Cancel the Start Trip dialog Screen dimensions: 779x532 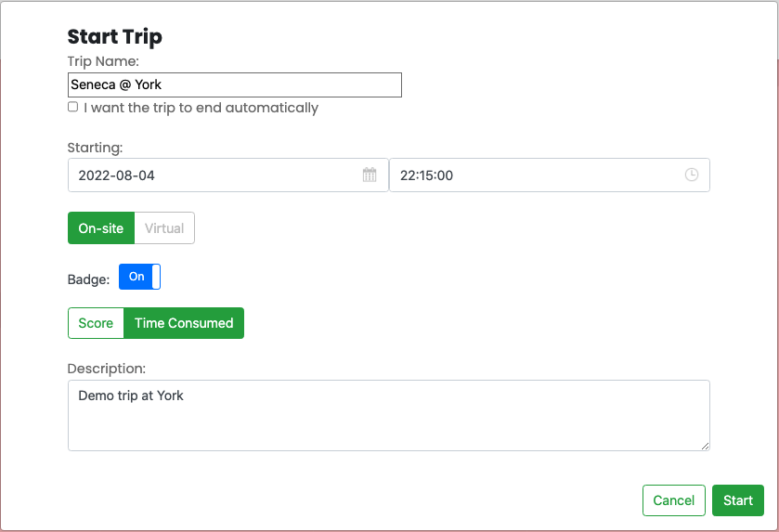point(674,500)
